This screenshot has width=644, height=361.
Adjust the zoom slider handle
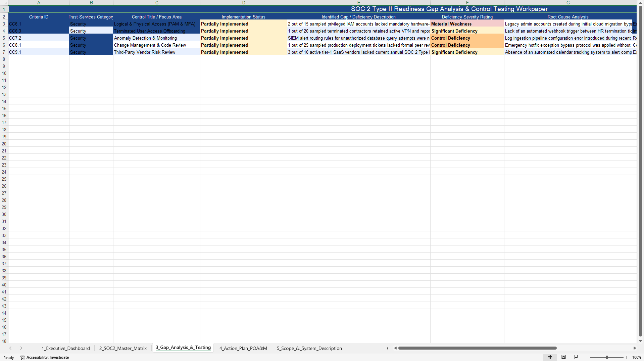[x=607, y=357]
